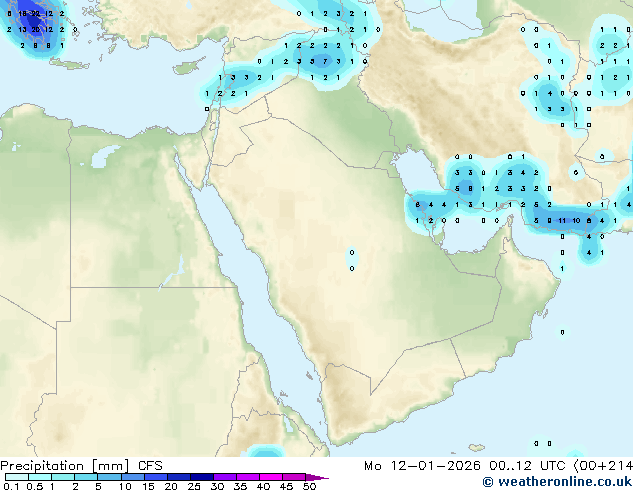634x490 pixels.
Task: Click the legend swatch between 15 and 20
Action: pyautogui.click(x=156, y=477)
